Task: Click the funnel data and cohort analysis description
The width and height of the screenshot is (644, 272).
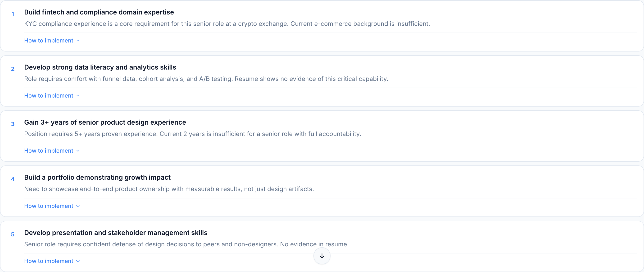Action: tap(206, 79)
